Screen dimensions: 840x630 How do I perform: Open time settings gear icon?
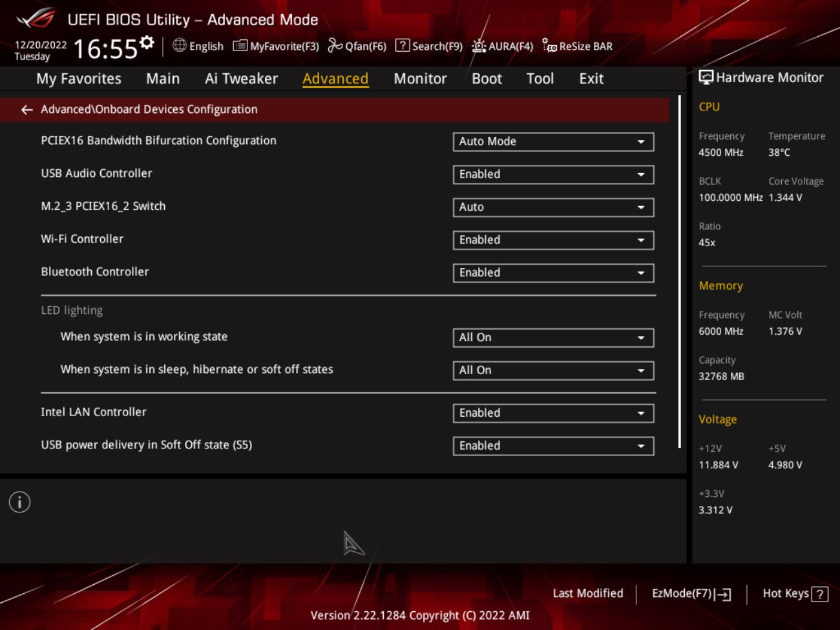(147, 43)
